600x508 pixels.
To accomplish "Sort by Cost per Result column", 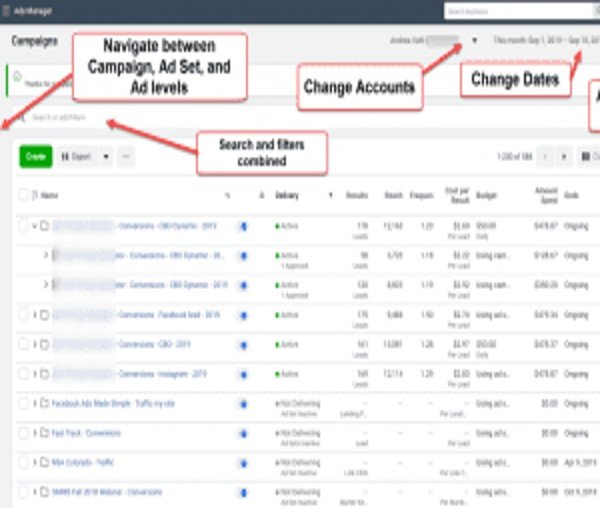I will [457, 195].
